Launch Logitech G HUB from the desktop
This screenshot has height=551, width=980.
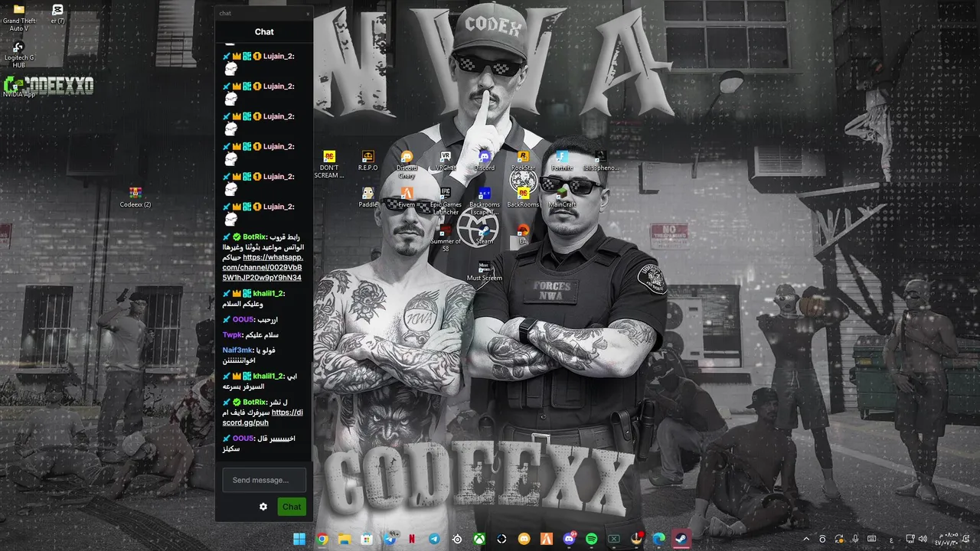point(19,55)
